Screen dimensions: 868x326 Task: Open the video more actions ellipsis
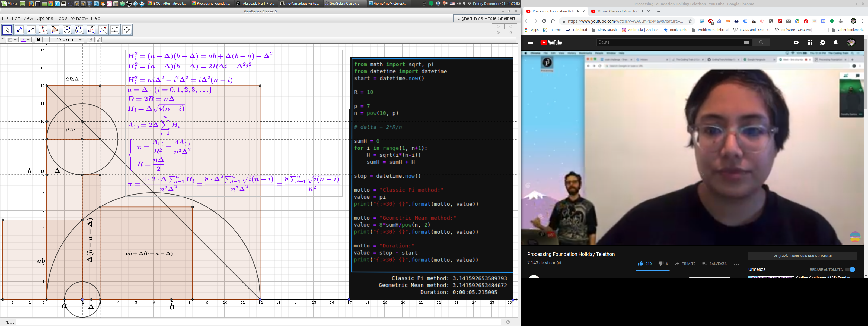(x=737, y=264)
